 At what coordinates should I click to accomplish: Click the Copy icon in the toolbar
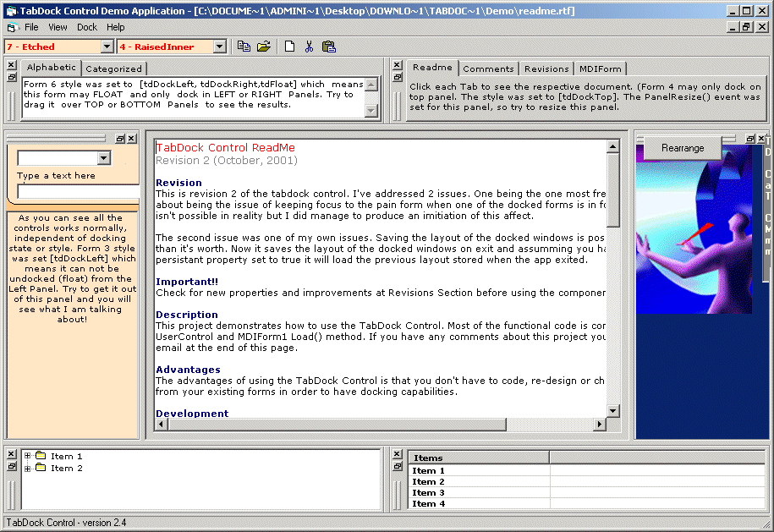[244, 47]
